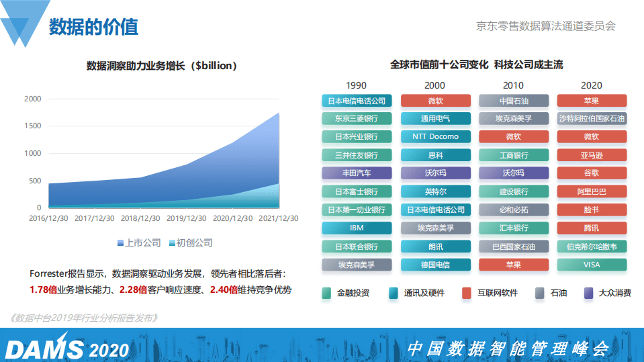
Task: Click the 朗讯 box
Action: pos(435,246)
